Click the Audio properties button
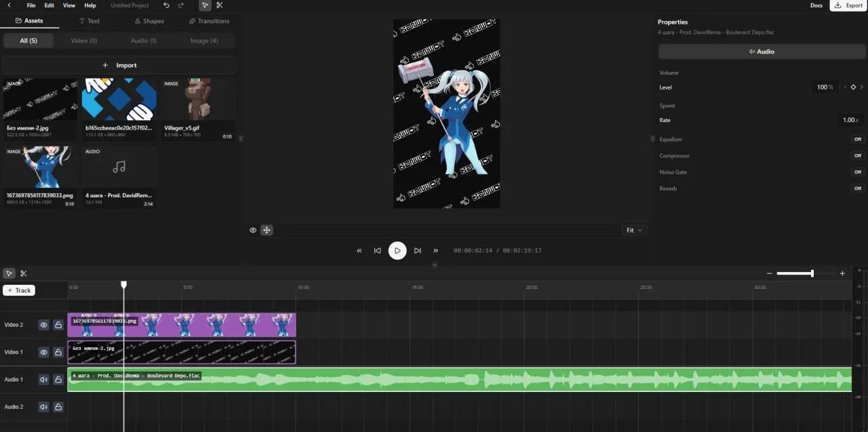 click(x=762, y=52)
